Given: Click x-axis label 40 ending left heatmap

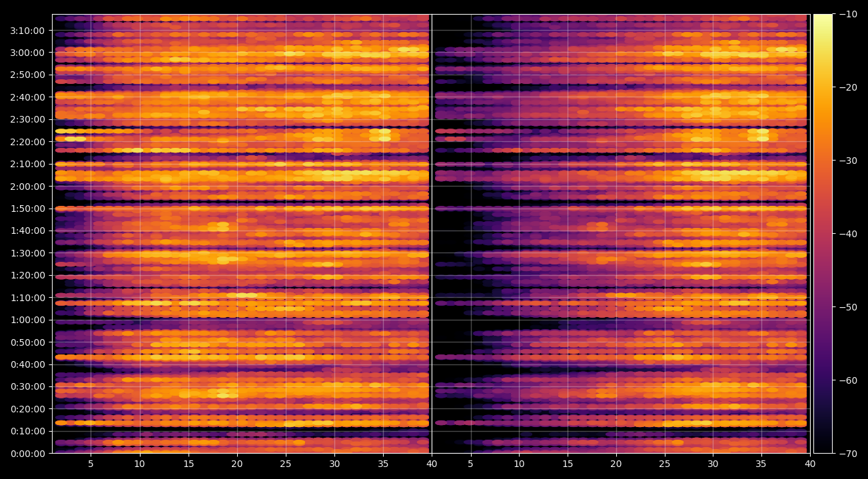Looking at the screenshot, I should 432,464.
